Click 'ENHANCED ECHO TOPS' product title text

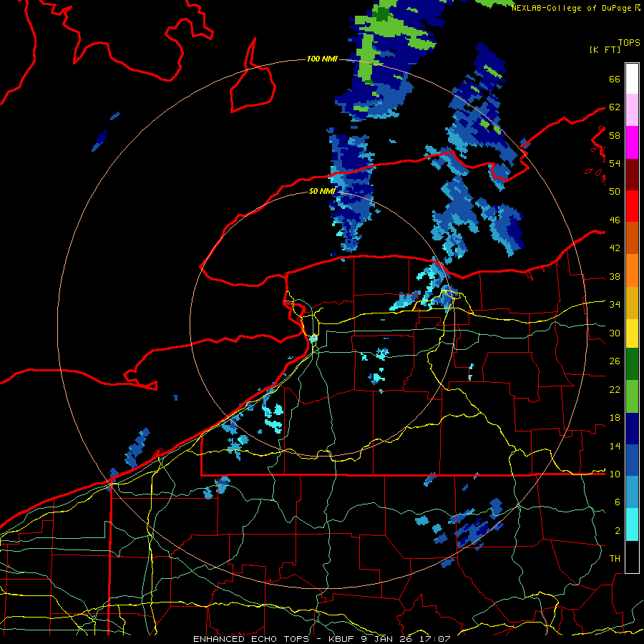pyautogui.click(x=250, y=639)
